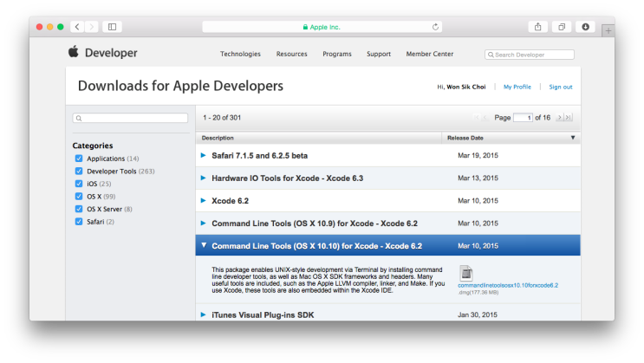The height and width of the screenshot is (363, 644).
Task: Click the Apple Inc. address bar
Action: coord(322,27)
